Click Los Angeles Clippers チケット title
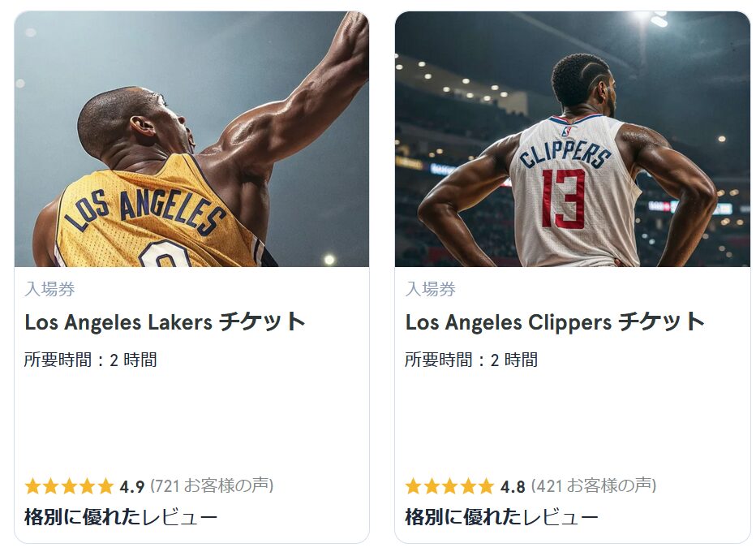Screen dimensions: 756x552 pos(555,321)
